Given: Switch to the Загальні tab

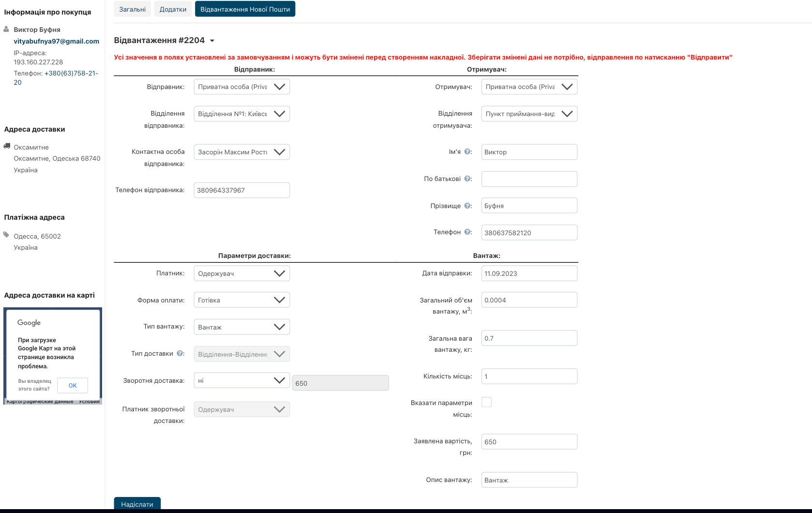Looking at the screenshot, I should pos(132,9).
